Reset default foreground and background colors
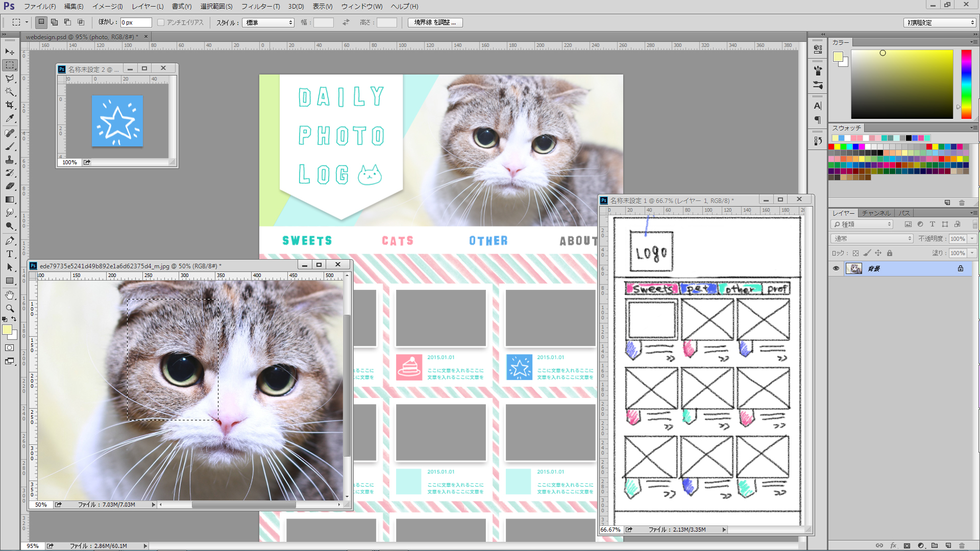980x551 pixels. coord(5,319)
